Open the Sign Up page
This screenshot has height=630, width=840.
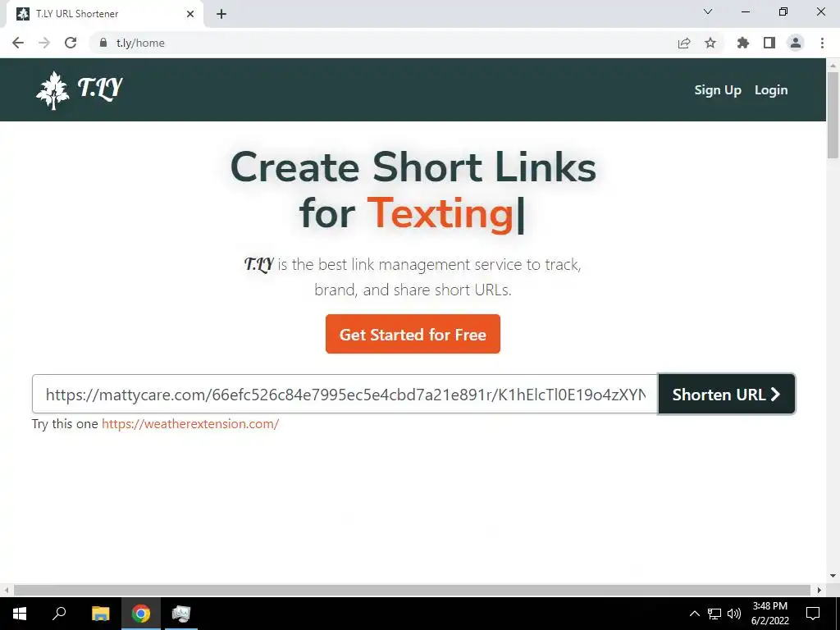click(x=718, y=90)
